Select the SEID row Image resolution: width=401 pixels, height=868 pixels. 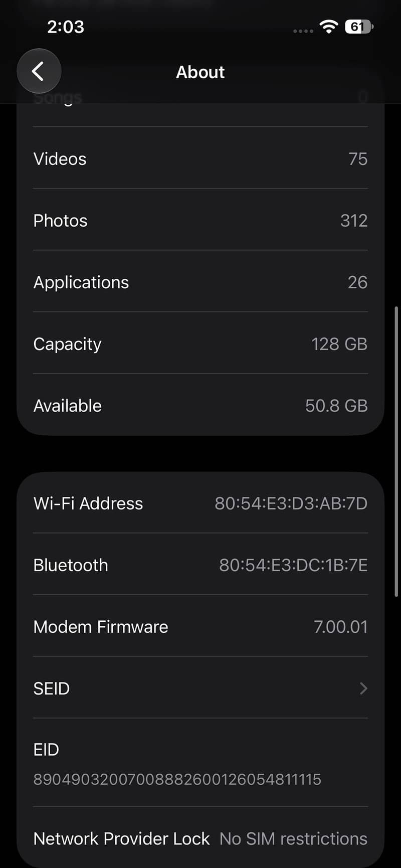pyautogui.click(x=200, y=688)
